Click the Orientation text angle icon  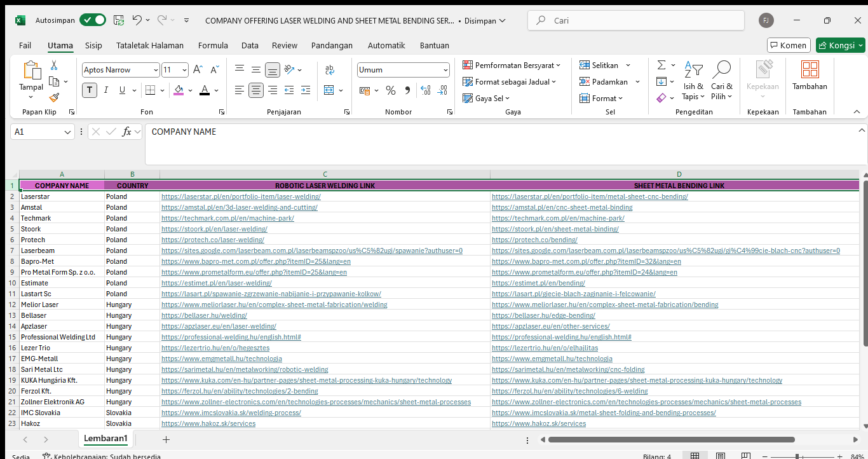tap(290, 70)
